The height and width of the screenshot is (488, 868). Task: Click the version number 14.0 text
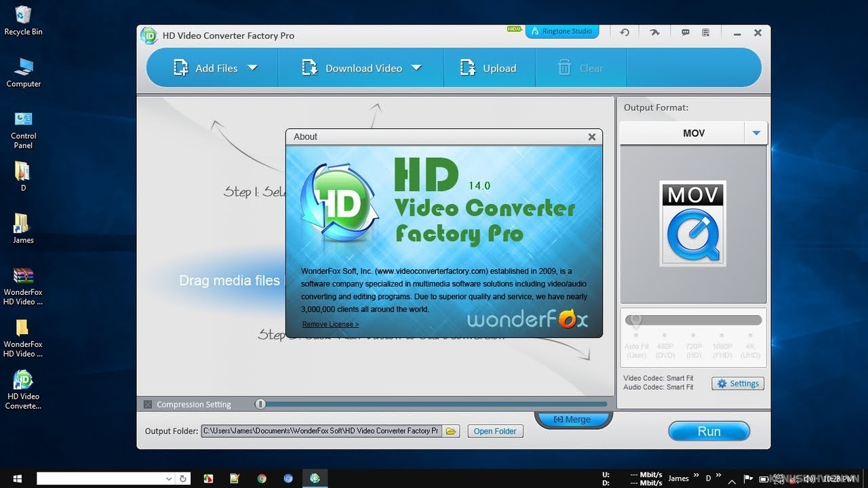pos(479,185)
